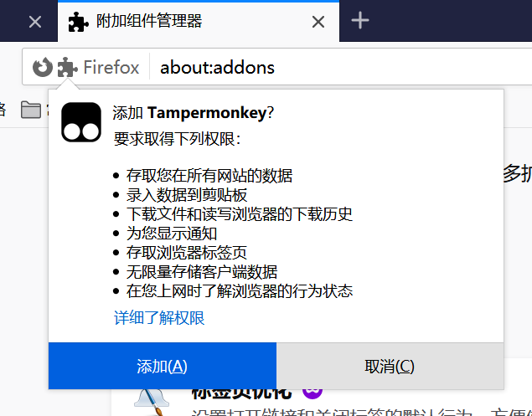Open a new tab with plus button

tap(360, 21)
